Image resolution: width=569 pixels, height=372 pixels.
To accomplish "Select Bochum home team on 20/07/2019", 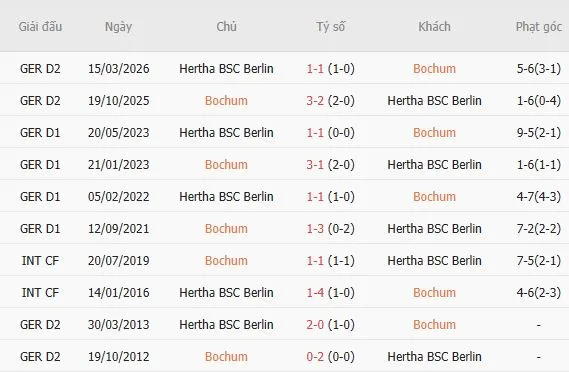I will pos(226,261).
